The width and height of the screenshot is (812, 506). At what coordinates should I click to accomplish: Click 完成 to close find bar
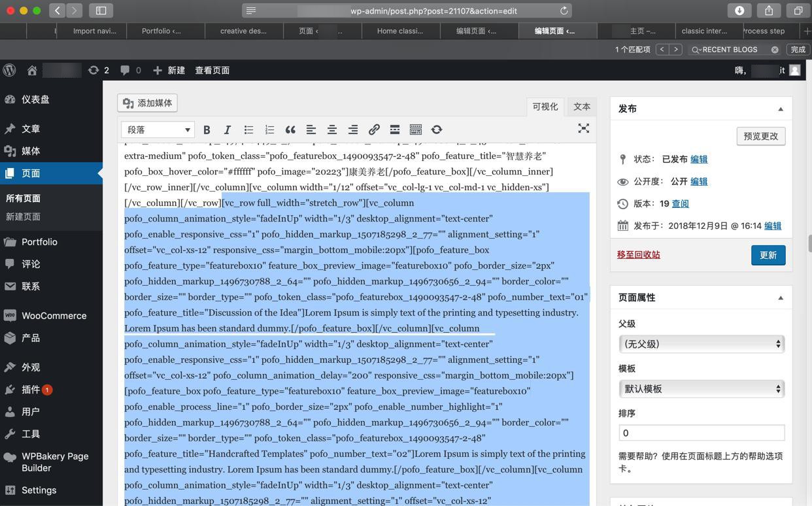coord(798,50)
